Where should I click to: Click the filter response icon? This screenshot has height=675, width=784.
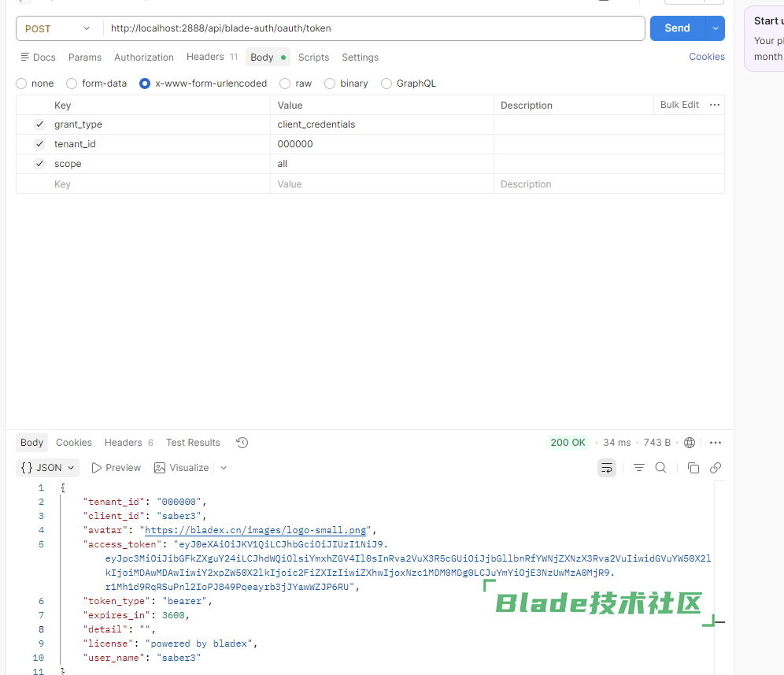pyautogui.click(x=639, y=468)
